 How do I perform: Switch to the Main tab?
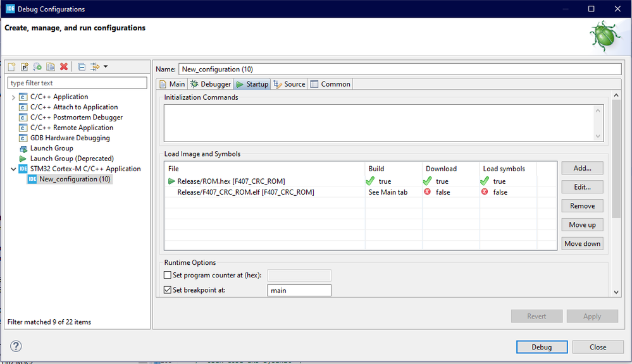(x=172, y=84)
